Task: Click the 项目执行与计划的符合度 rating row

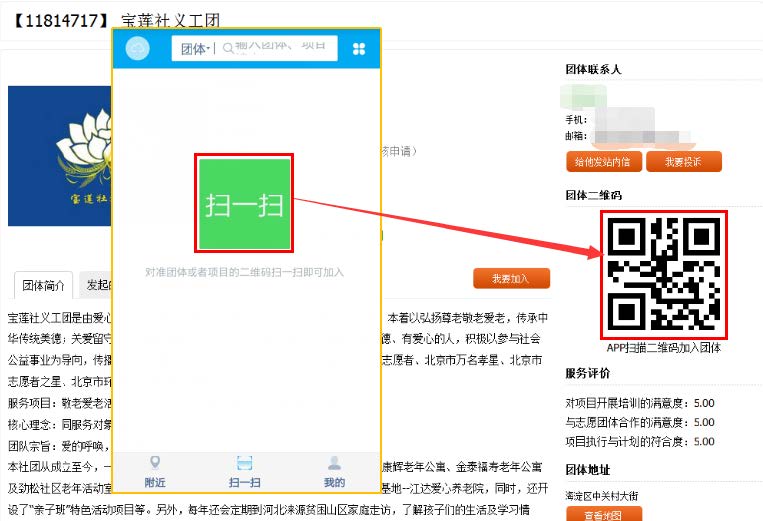Action: click(x=640, y=442)
